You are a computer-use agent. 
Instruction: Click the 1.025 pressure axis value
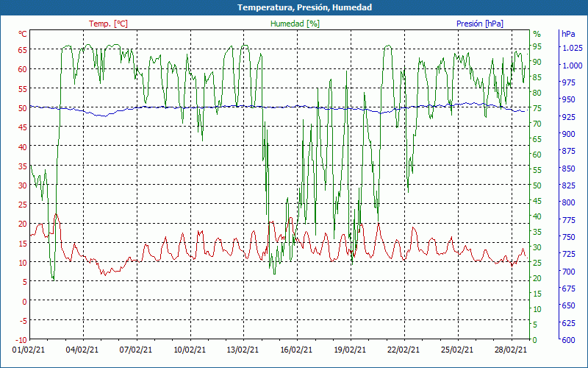tap(573, 48)
